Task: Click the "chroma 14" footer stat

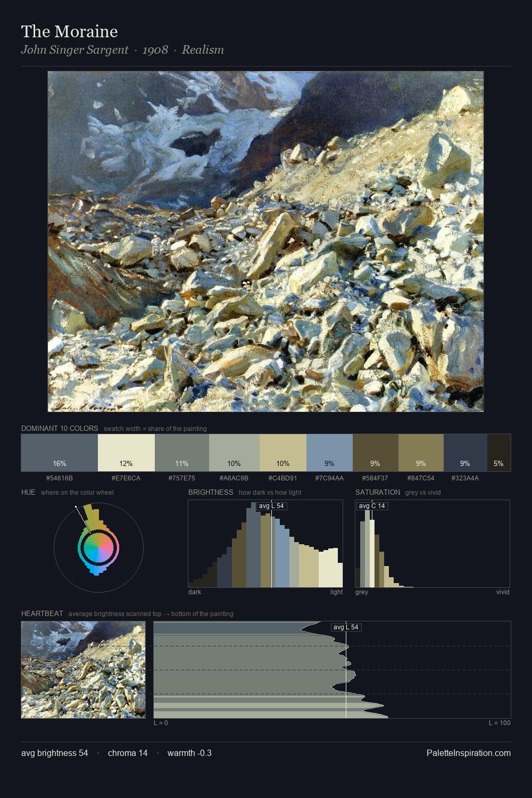Action: pos(128,753)
